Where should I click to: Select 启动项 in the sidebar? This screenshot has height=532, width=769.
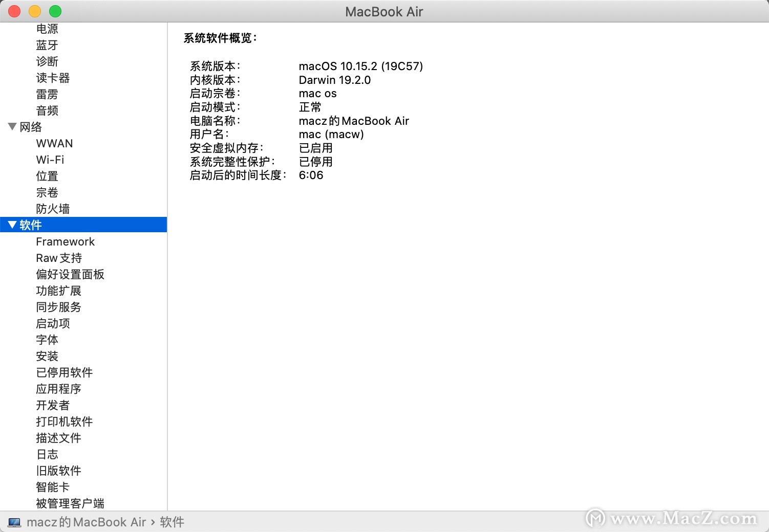point(53,323)
